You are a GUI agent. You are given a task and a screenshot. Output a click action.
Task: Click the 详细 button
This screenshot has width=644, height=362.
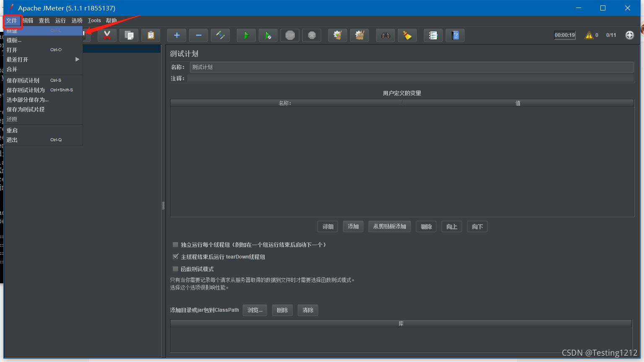pos(328,227)
